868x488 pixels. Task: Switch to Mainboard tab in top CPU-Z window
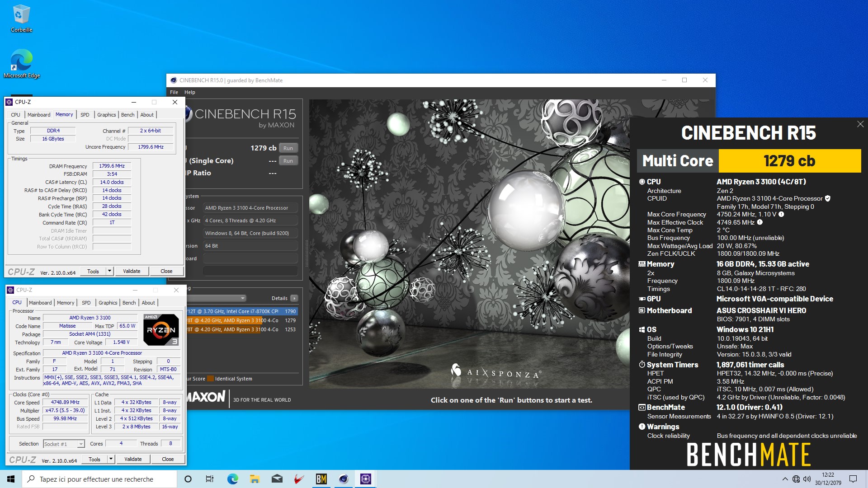click(x=39, y=115)
